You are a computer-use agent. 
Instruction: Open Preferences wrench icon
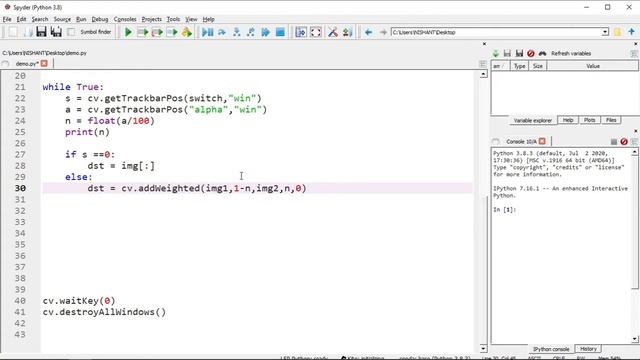[x=333, y=32]
